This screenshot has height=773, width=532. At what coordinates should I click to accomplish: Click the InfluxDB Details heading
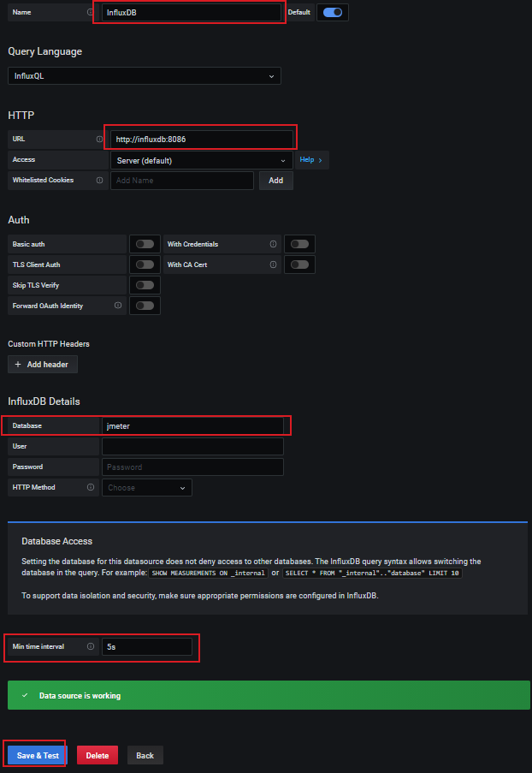pyautogui.click(x=44, y=401)
